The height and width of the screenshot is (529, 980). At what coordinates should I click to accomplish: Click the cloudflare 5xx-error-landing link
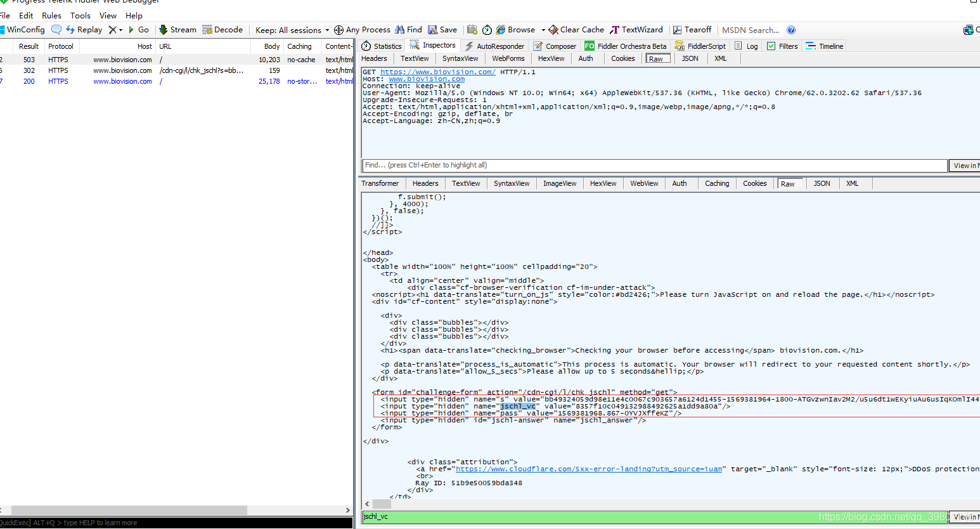(x=589, y=469)
